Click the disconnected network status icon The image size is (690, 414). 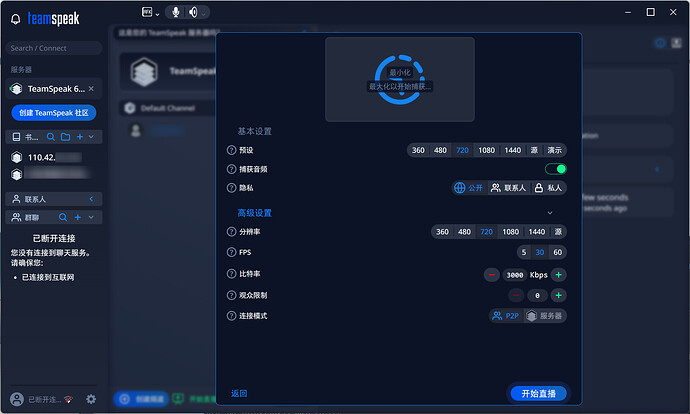pos(68,399)
